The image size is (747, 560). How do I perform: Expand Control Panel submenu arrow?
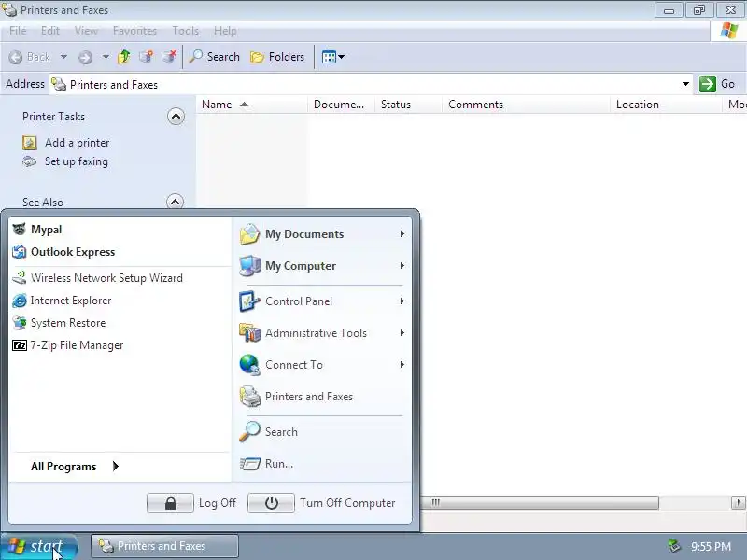(402, 301)
